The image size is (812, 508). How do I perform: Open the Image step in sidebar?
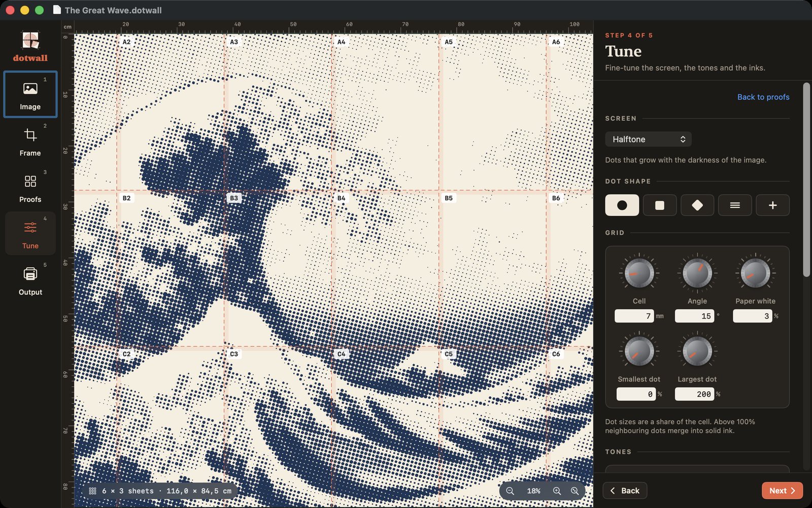point(30,94)
